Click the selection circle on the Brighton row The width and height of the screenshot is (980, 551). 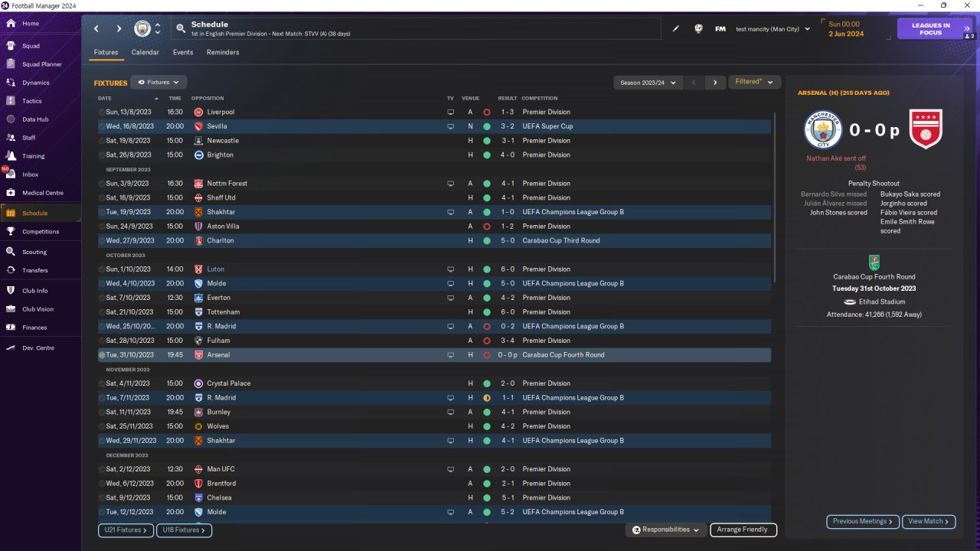[102, 155]
